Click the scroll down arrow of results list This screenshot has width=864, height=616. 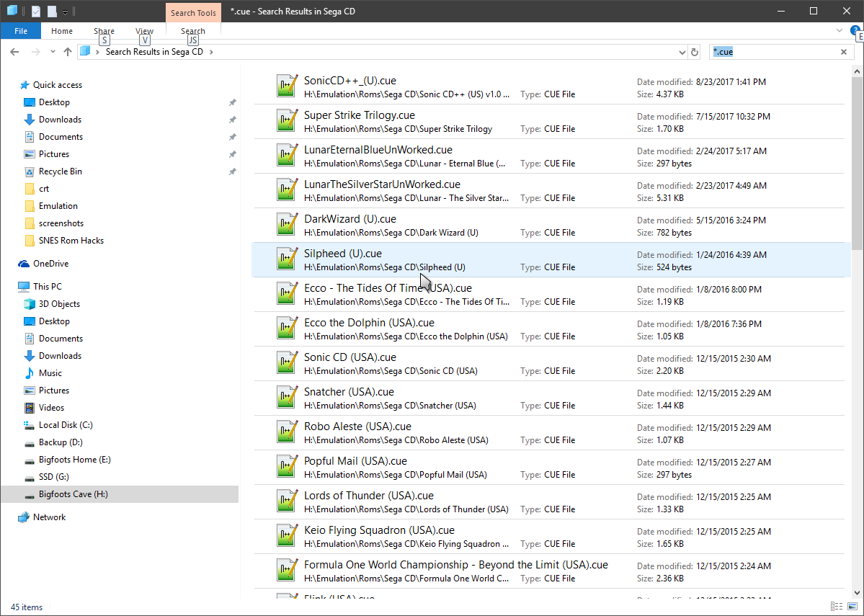(857, 593)
